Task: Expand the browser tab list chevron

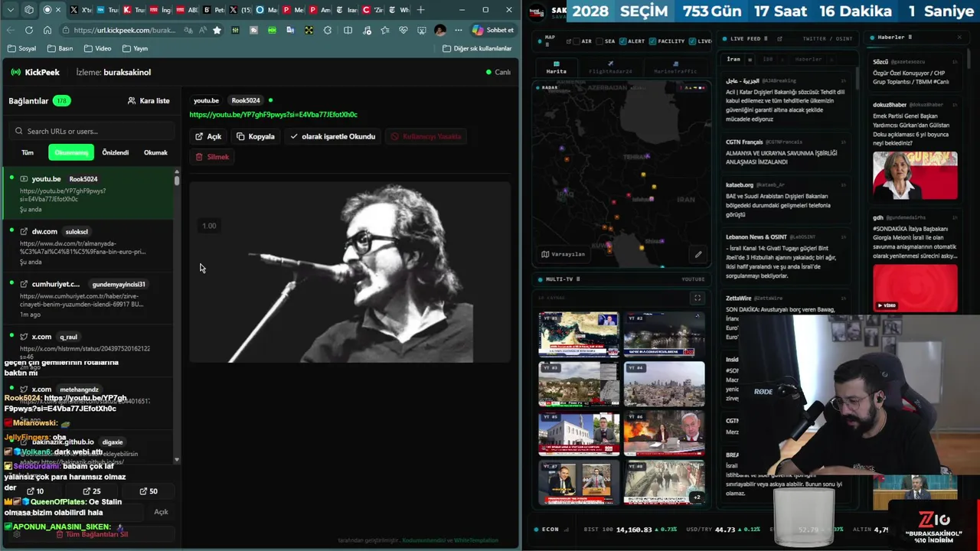Action: click(11, 10)
